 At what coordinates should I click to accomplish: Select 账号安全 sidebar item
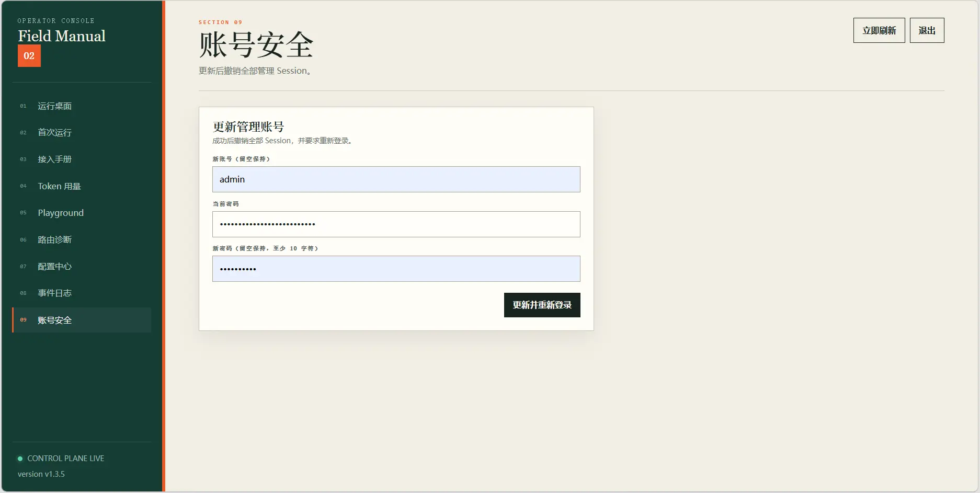click(82, 320)
